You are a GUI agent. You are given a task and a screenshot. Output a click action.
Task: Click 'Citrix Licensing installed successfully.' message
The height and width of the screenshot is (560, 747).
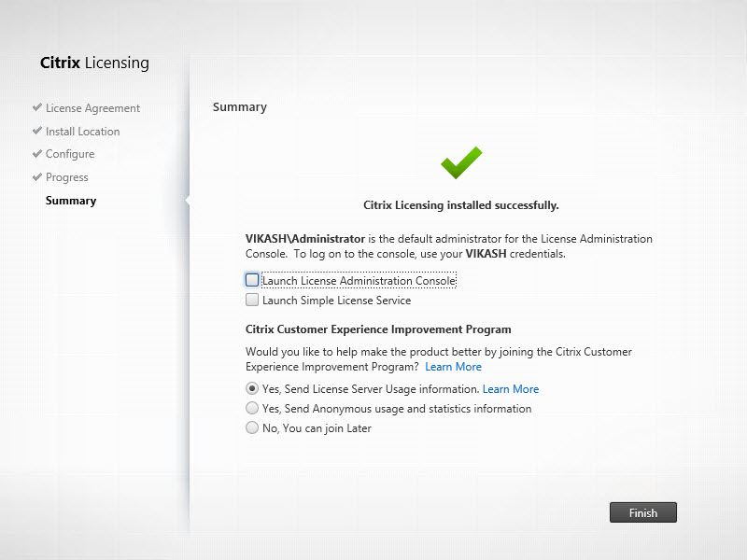pyautogui.click(x=460, y=205)
